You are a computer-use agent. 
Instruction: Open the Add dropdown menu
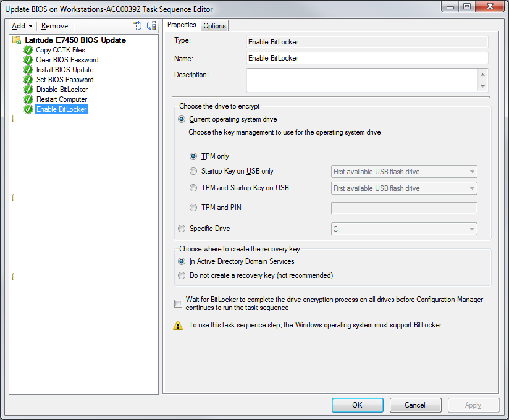20,26
